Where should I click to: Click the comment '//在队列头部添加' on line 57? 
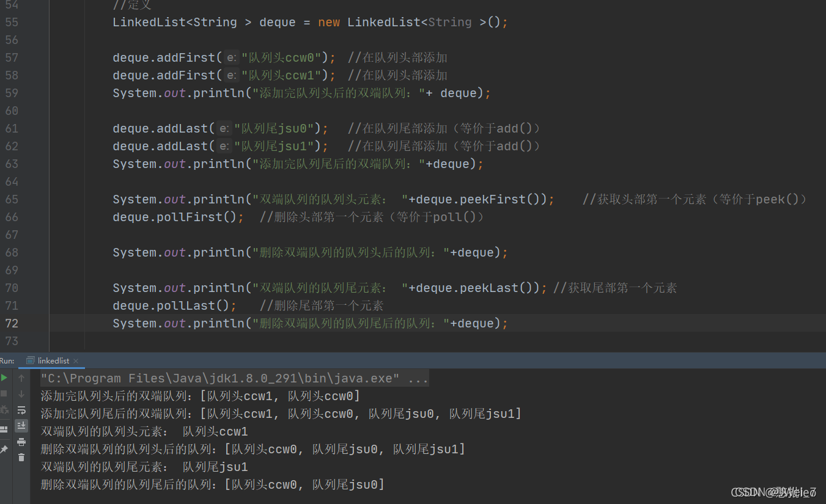(397, 57)
